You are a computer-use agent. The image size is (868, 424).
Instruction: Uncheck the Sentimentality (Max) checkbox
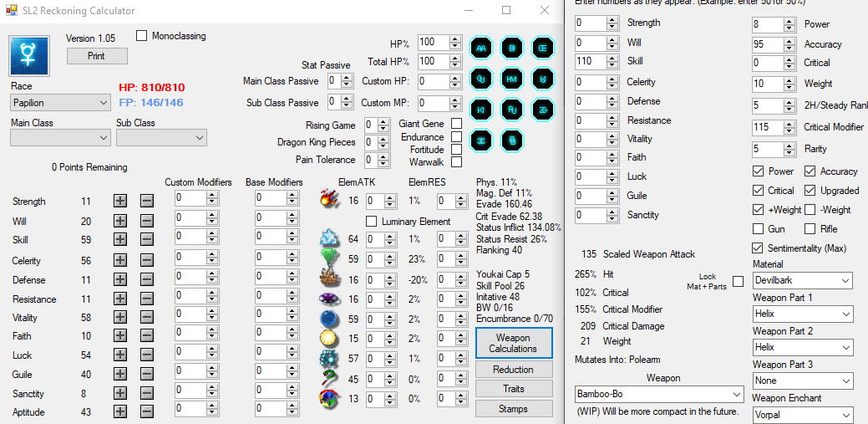pyautogui.click(x=758, y=248)
